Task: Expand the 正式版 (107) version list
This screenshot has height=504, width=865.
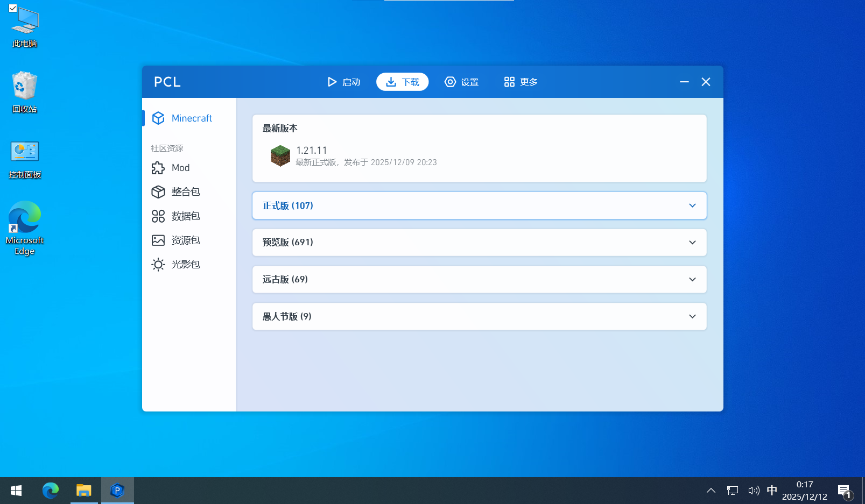Action: (x=479, y=205)
